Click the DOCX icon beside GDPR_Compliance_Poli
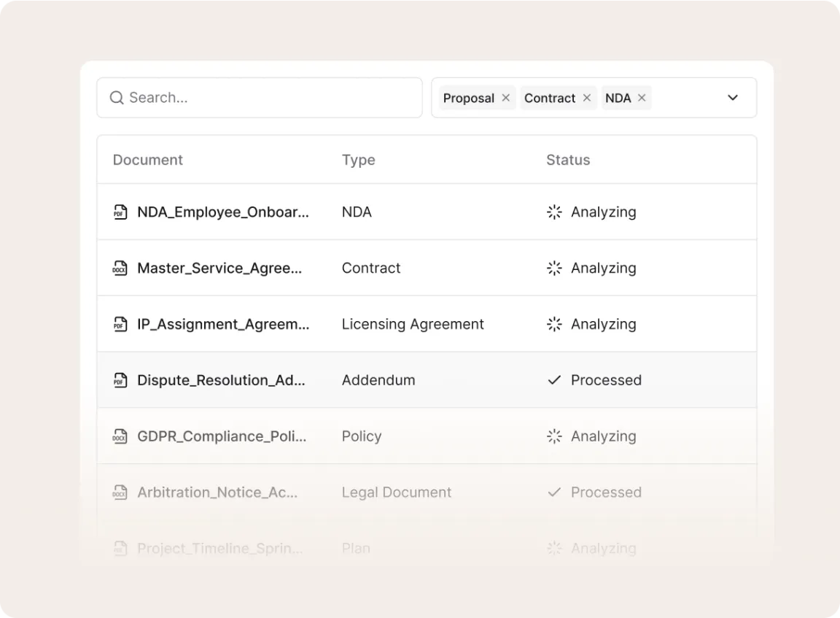 [120, 436]
